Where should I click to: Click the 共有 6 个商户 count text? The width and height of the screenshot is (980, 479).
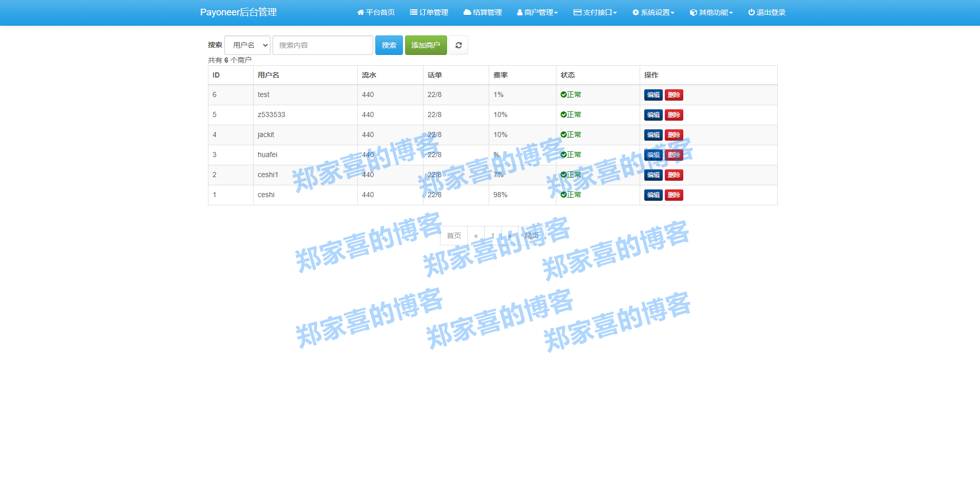click(x=229, y=60)
